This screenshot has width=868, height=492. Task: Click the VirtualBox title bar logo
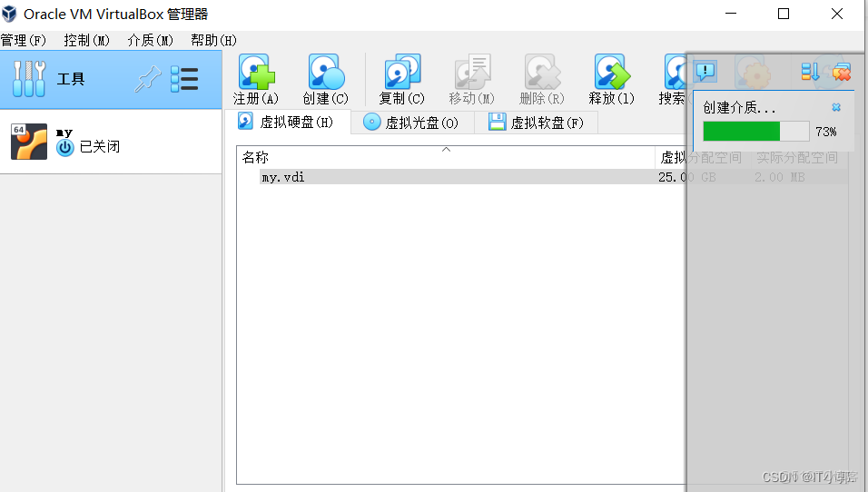tap(9, 14)
